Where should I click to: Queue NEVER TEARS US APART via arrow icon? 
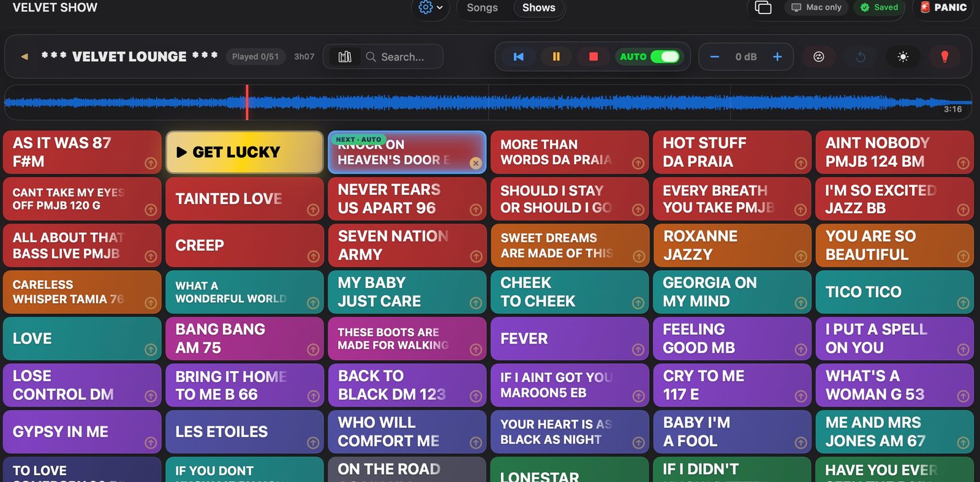475,210
